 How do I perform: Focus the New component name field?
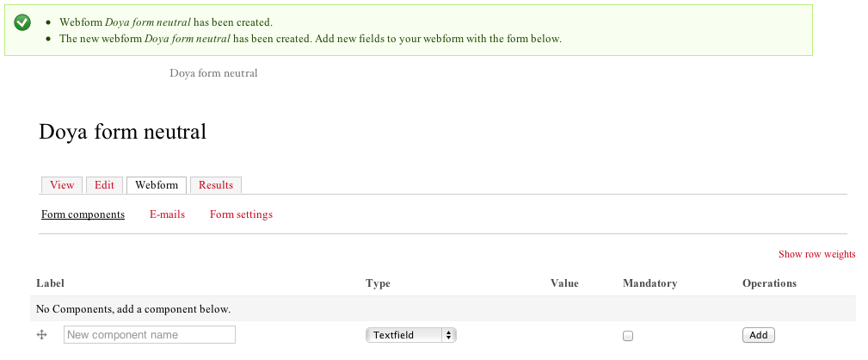pos(150,335)
